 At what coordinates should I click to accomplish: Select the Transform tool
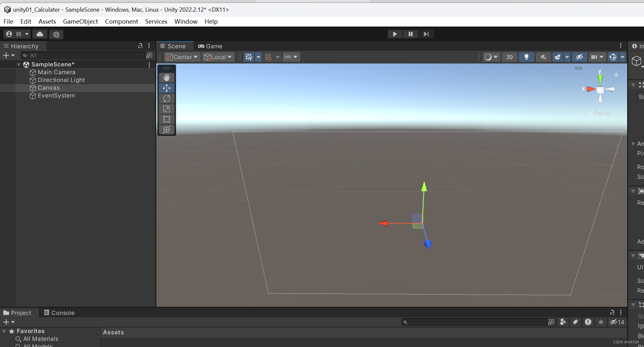167,130
